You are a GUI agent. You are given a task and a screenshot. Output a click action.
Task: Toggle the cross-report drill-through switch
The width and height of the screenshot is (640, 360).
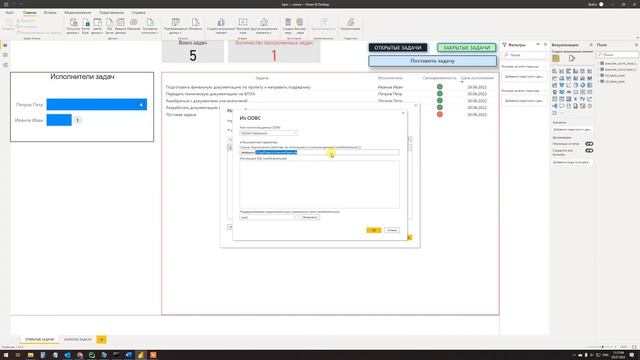(x=589, y=144)
